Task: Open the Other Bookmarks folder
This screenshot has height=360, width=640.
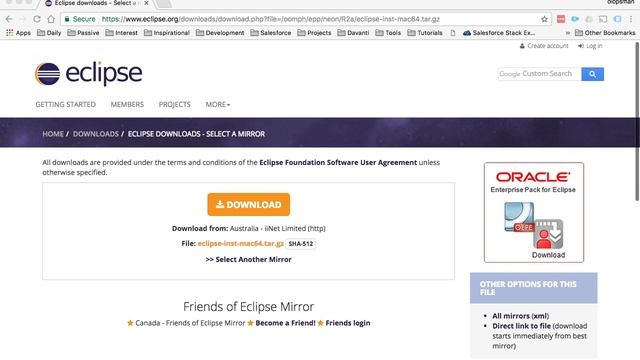Action: 605,33
